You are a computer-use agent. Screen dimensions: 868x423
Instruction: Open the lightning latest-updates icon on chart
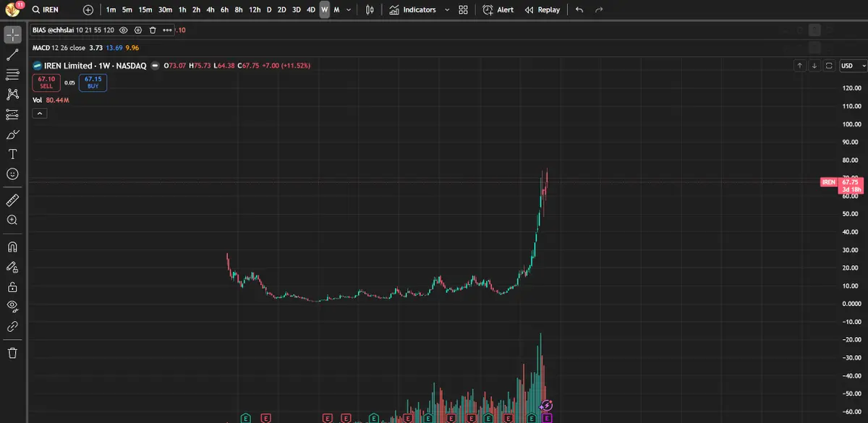548,406
